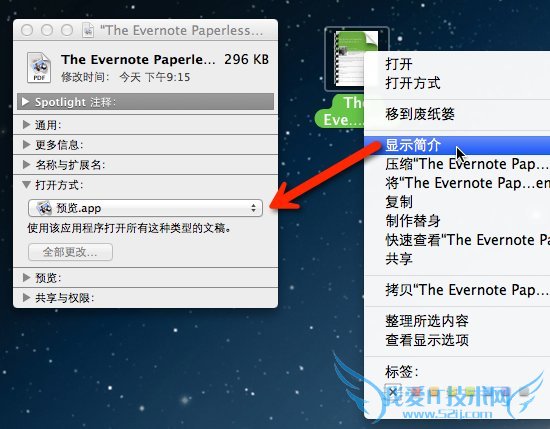This screenshot has height=429, width=550.
Task: Click the PDF file icon in info header
Action: pyautogui.click(x=39, y=68)
